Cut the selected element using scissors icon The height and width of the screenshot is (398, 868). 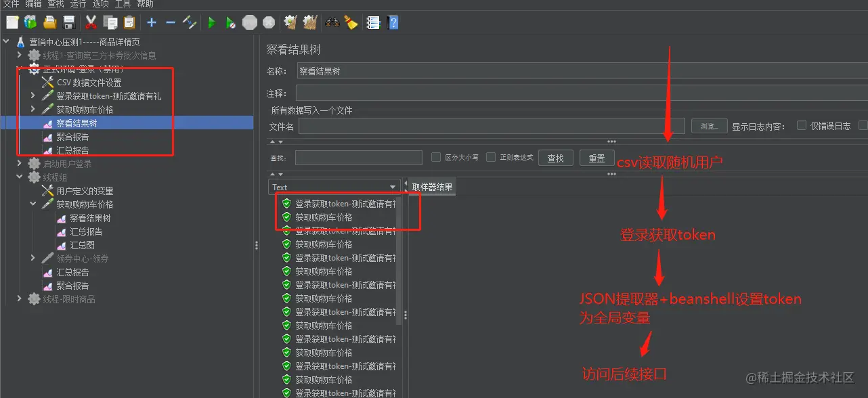pos(91,22)
